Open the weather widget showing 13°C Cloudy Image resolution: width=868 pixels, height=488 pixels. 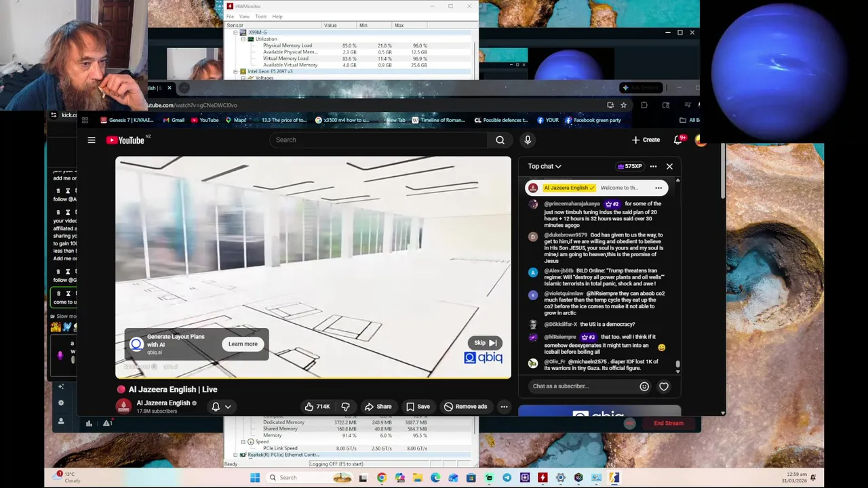point(68,478)
